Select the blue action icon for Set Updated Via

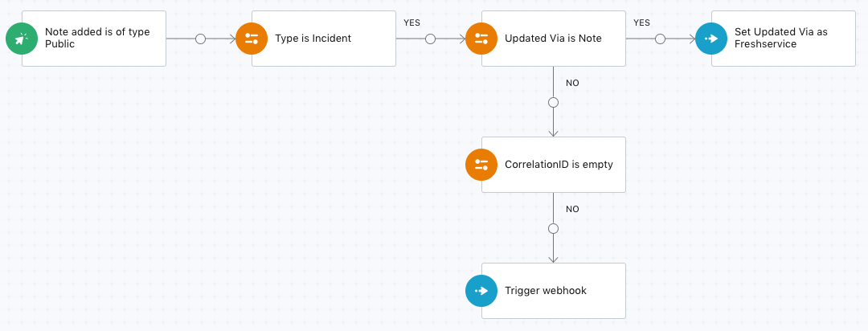[x=711, y=39]
